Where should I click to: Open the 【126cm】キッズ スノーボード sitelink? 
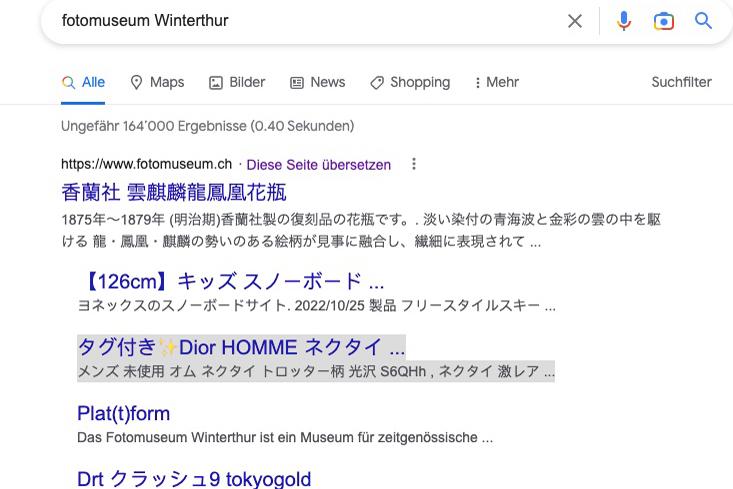pos(230,282)
